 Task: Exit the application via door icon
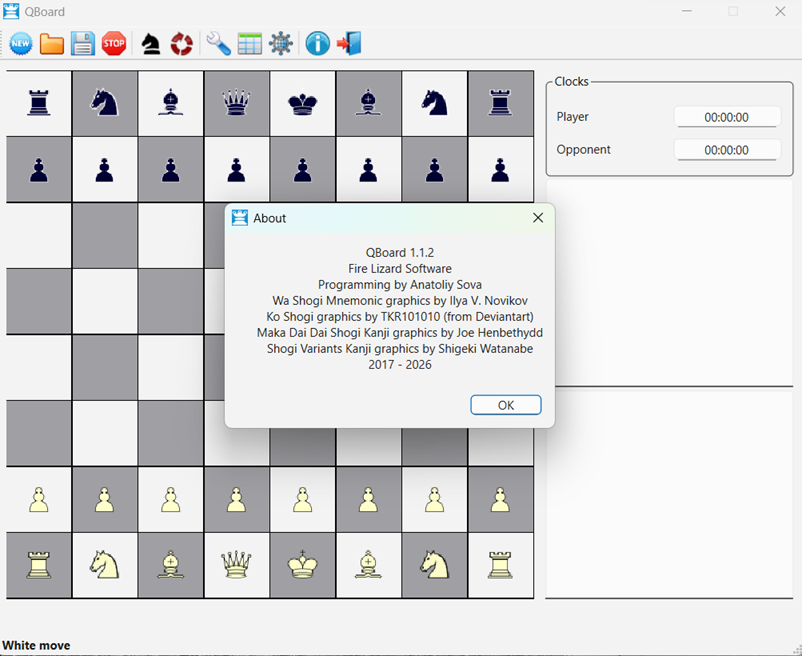pos(349,43)
